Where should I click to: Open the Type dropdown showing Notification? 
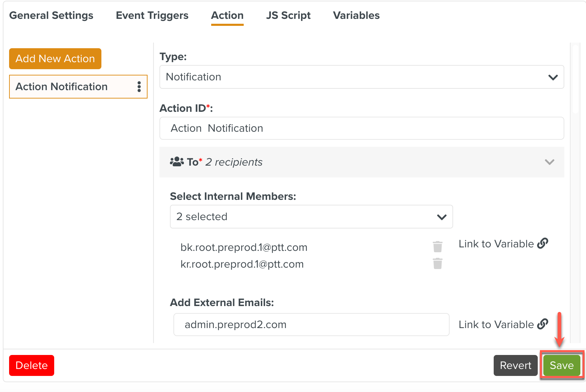point(362,77)
